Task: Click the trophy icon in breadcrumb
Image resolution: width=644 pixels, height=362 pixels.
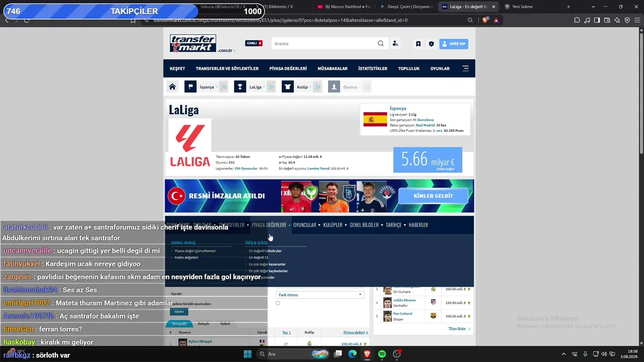Action: (x=240, y=87)
